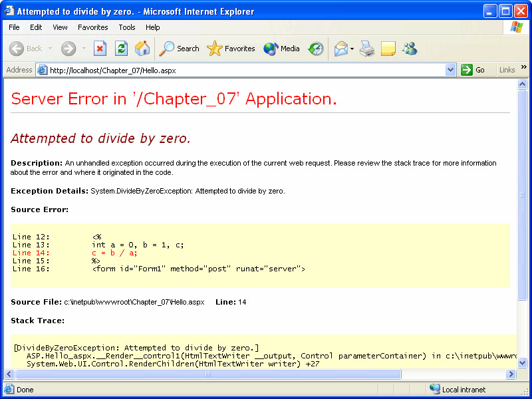
Task: Open the Tools menu
Action: tap(127, 27)
